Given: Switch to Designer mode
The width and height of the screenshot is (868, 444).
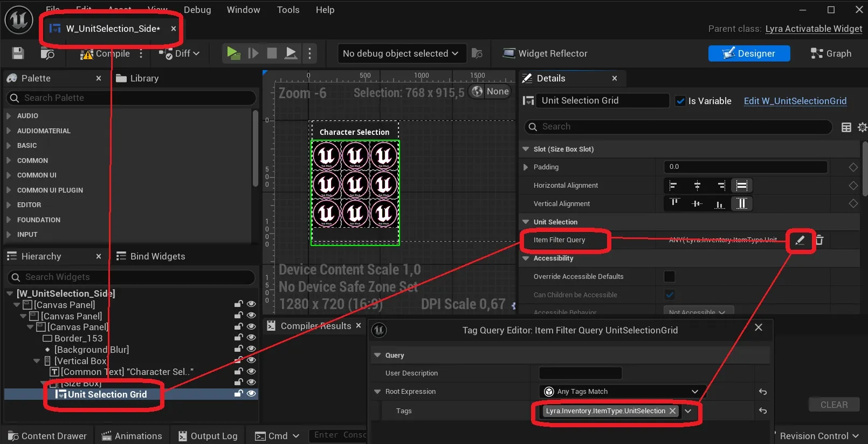Looking at the screenshot, I should tap(749, 53).
